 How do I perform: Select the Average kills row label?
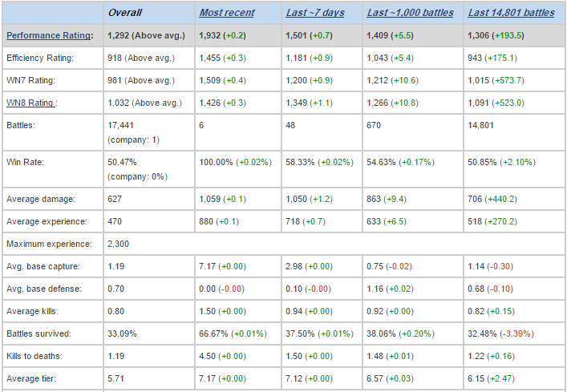point(32,311)
